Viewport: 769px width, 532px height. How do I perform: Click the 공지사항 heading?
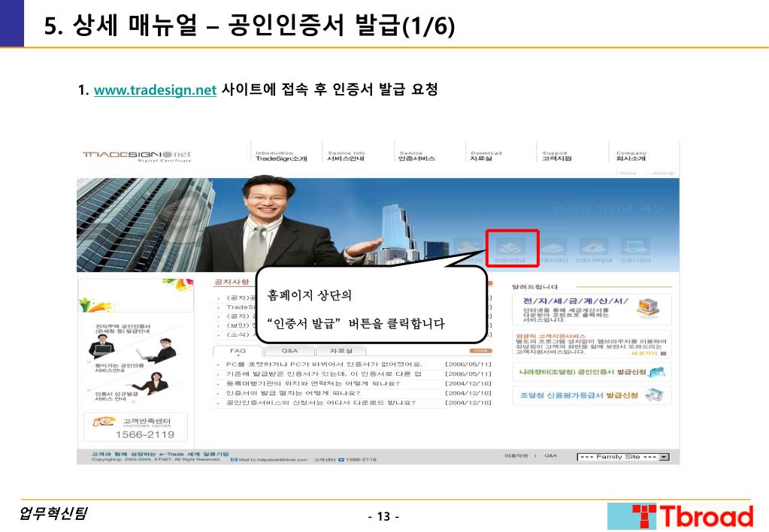[x=232, y=282]
